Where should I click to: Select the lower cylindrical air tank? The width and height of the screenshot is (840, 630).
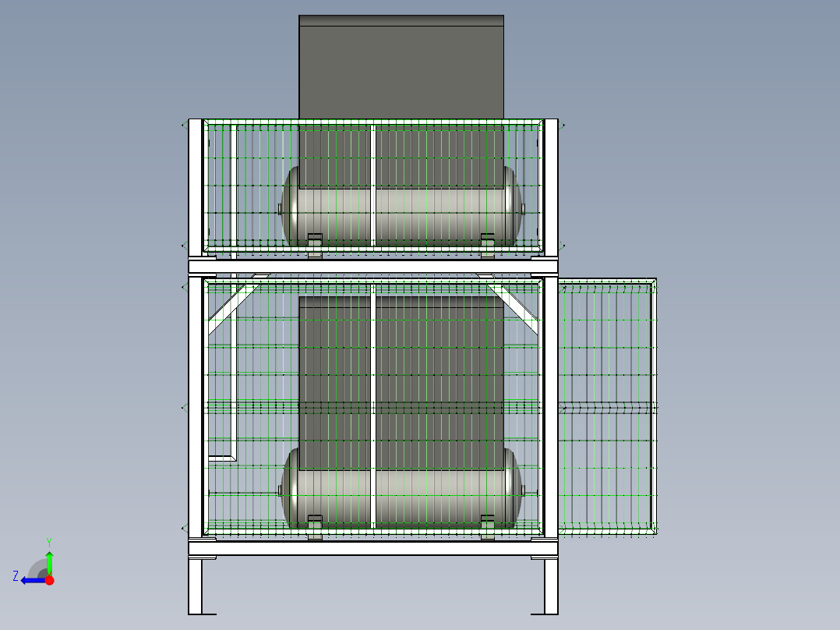tap(402, 488)
